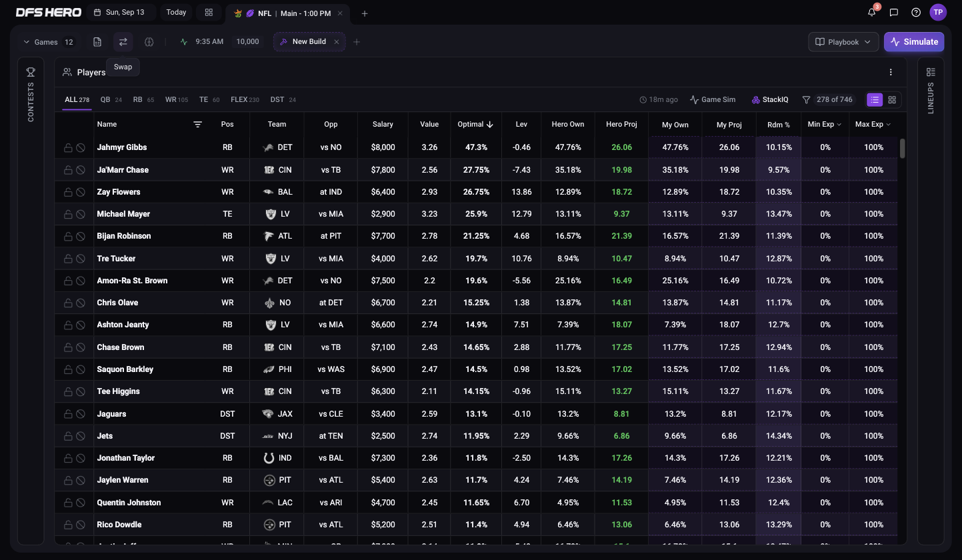This screenshot has width=962, height=560.
Task: Click the help question mark icon
Action: click(916, 12)
